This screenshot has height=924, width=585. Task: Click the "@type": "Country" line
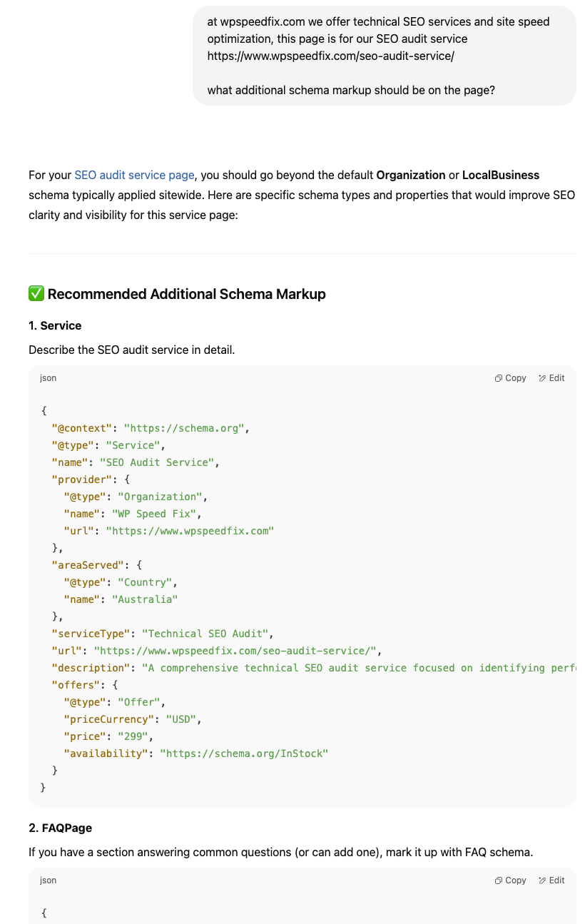tap(121, 582)
